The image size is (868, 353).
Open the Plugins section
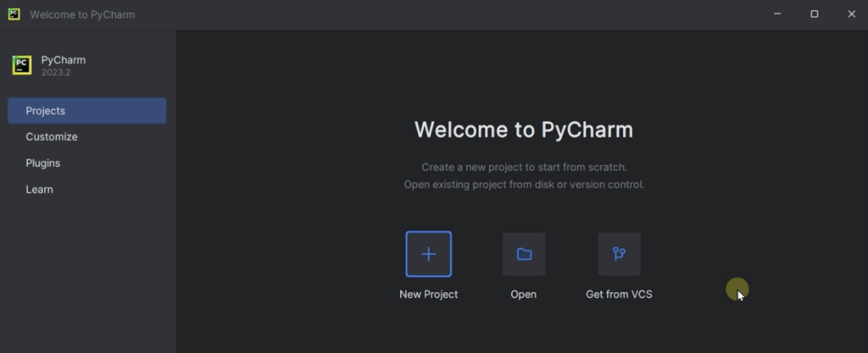click(43, 163)
